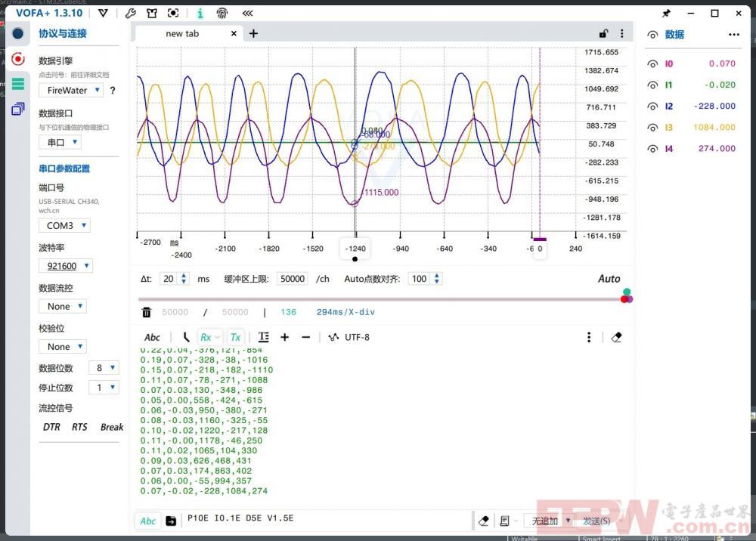The image size is (756, 541).
Task: Open the data panel ellipsis menu
Action: [x=734, y=35]
